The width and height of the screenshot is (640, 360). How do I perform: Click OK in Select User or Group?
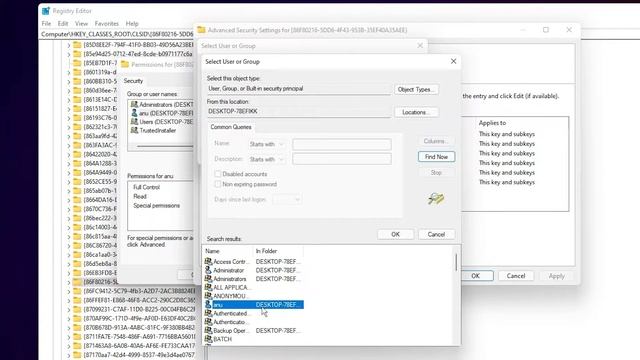coord(396,234)
